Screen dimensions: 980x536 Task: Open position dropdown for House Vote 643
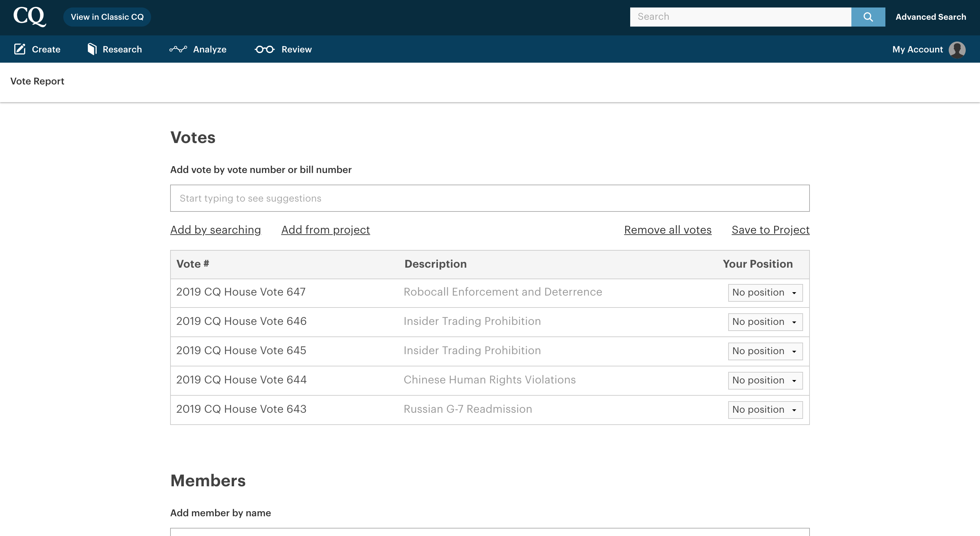tap(765, 410)
